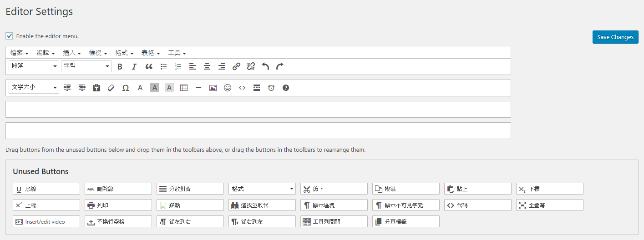Viewport: 644px width, 240px height.
Task: Select the paste-as-text clipboard icon in second toolbar
Action: coord(96,88)
